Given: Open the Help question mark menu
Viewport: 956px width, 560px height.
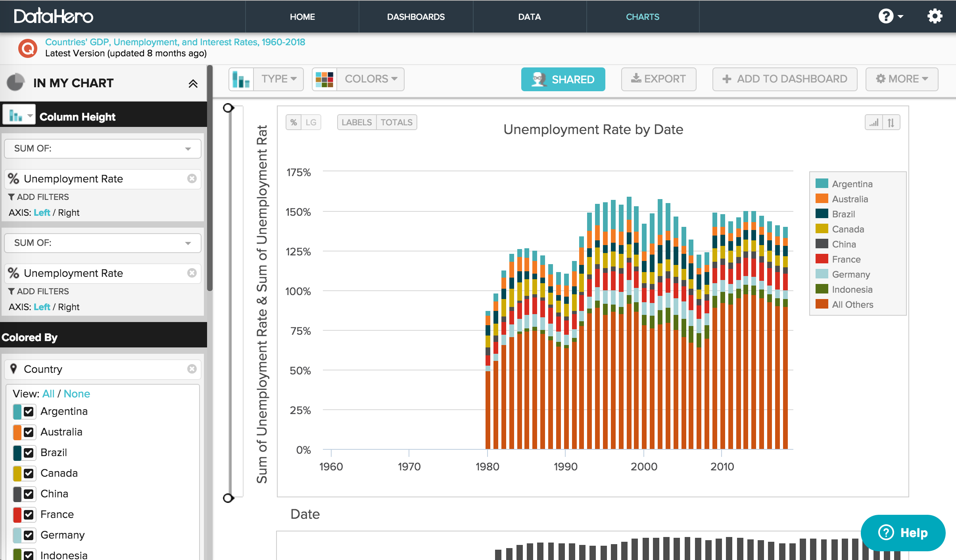Looking at the screenshot, I should [x=889, y=16].
